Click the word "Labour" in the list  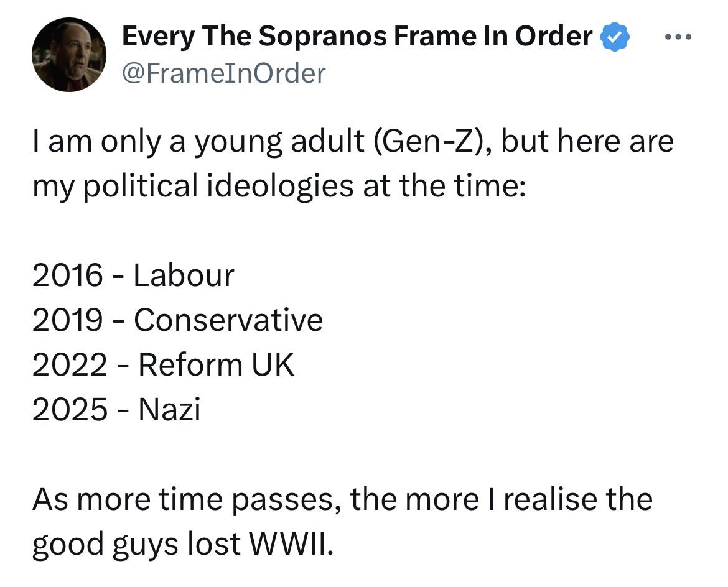click(x=184, y=275)
